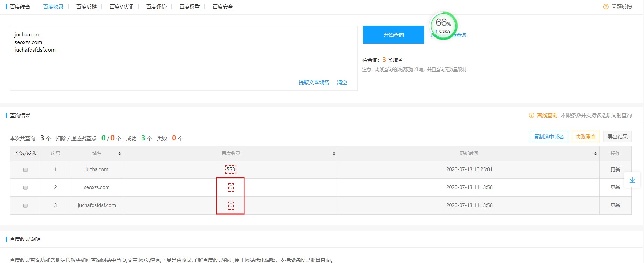Sort table by domain name column

point(119,154)
